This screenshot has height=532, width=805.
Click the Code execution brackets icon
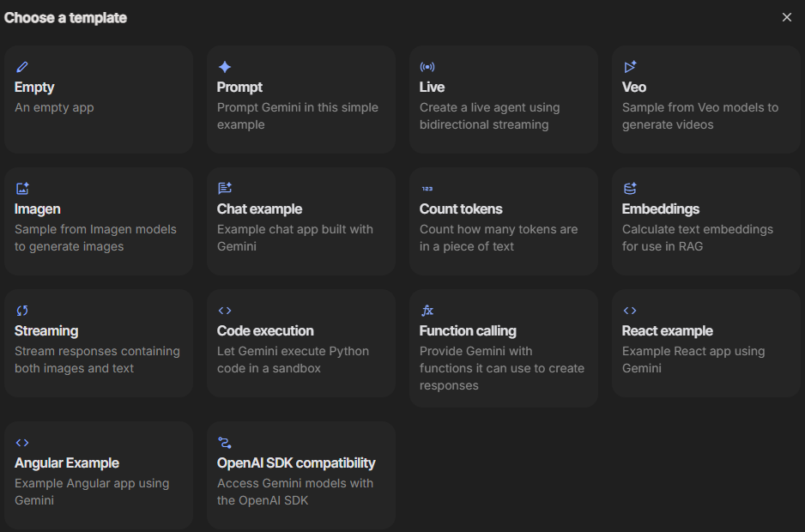[x=225, y=311]
